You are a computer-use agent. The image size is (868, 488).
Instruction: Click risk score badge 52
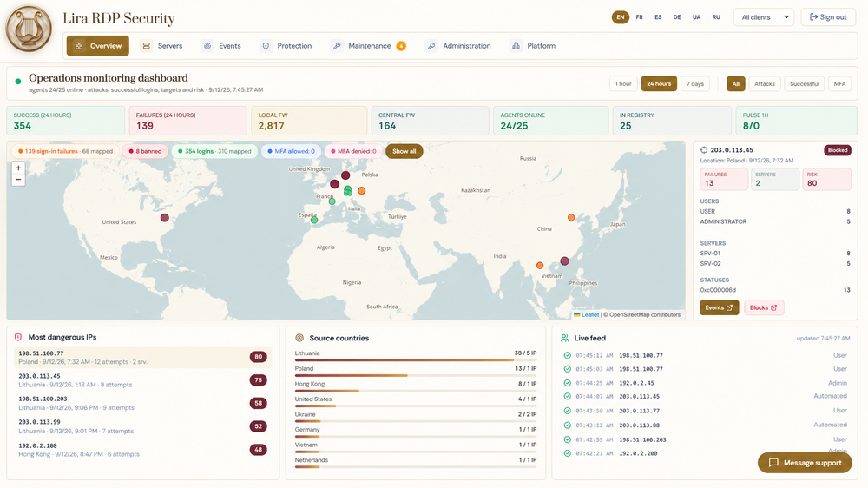click(258, 426)
